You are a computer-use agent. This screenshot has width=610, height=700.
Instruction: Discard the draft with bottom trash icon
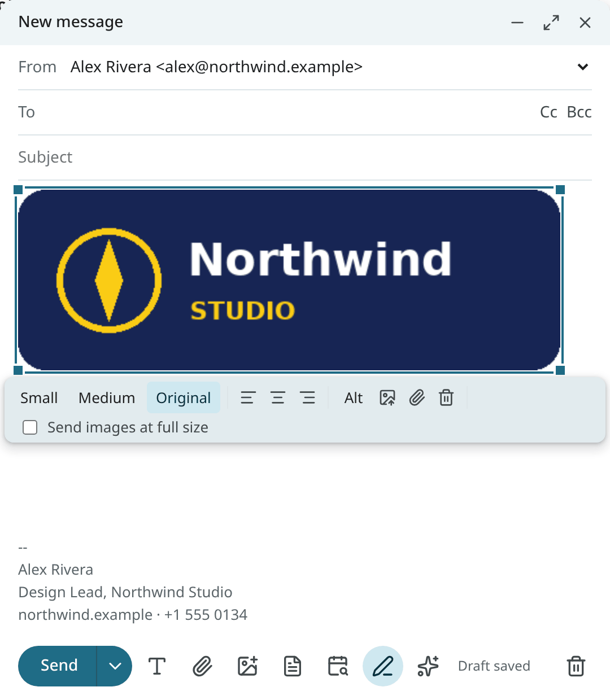tap(576, 666)
